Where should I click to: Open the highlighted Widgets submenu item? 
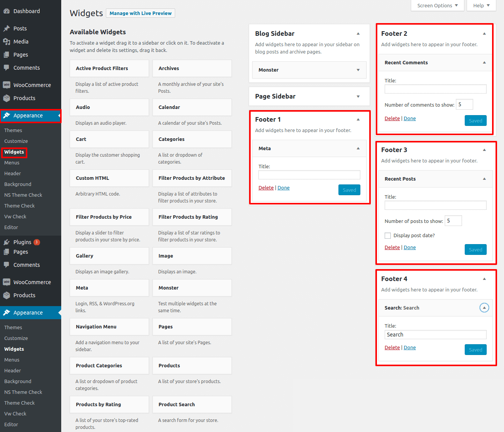tap(14, 152)
